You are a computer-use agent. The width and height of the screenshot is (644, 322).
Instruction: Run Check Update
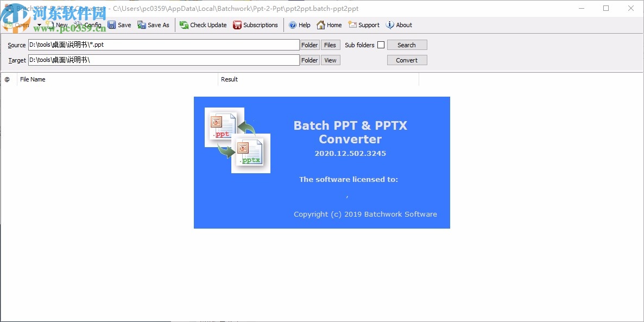tap(203, 25)
